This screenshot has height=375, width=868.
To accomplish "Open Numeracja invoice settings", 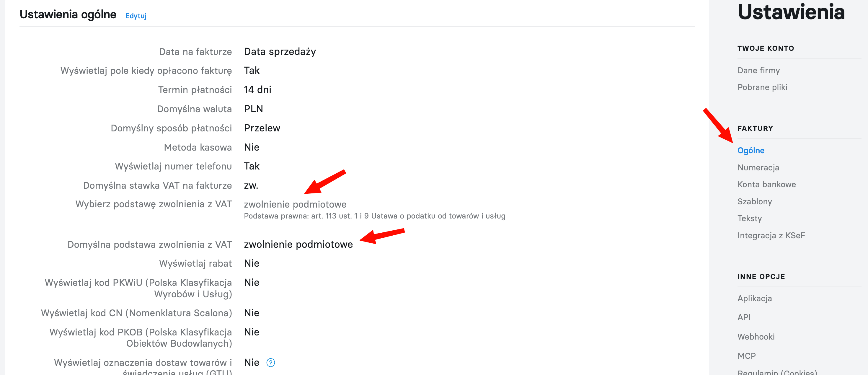I will (x=758, y=167).
